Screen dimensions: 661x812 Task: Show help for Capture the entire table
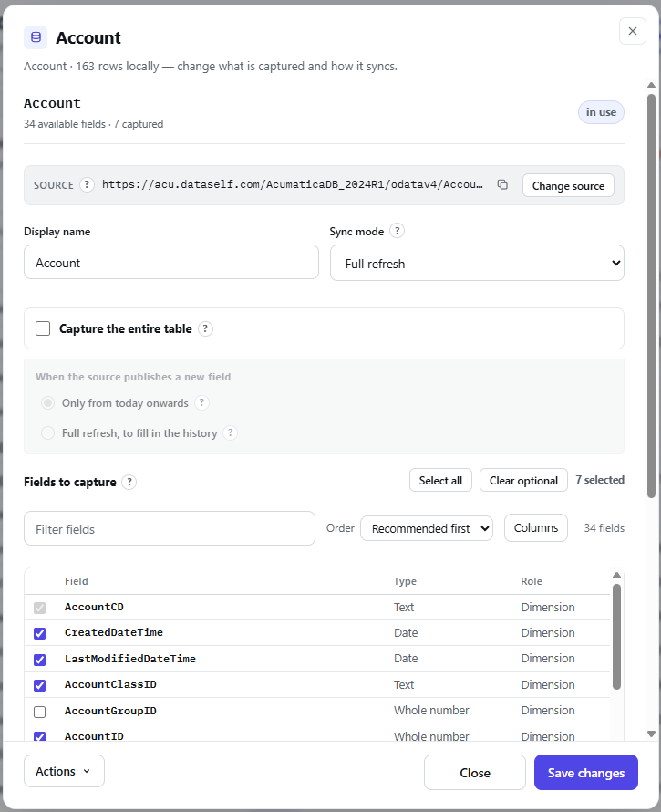205,328
